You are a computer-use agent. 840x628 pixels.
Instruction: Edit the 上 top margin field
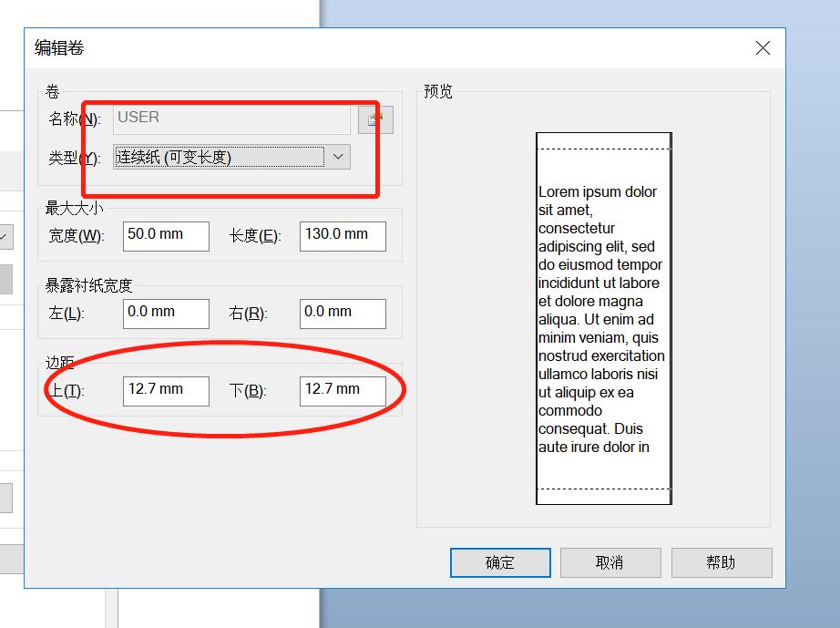[166, 391]
